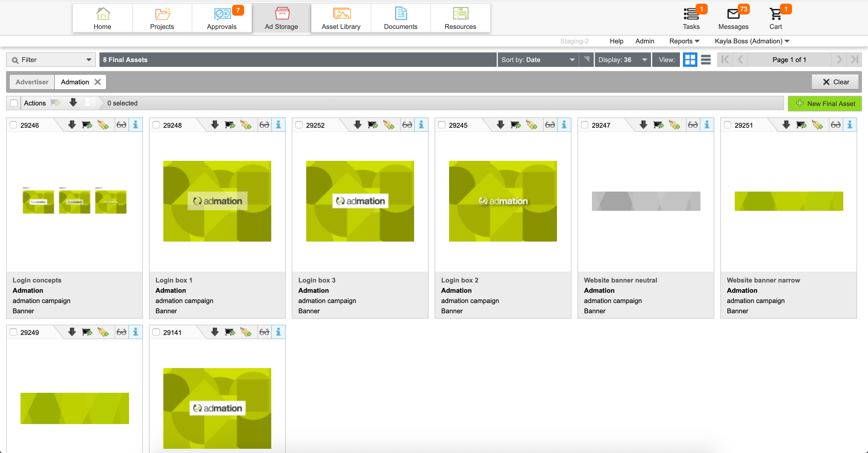868x453 pixels.
Task: Tick the checkbox for asset 29141
Action: tap(156, 332)
